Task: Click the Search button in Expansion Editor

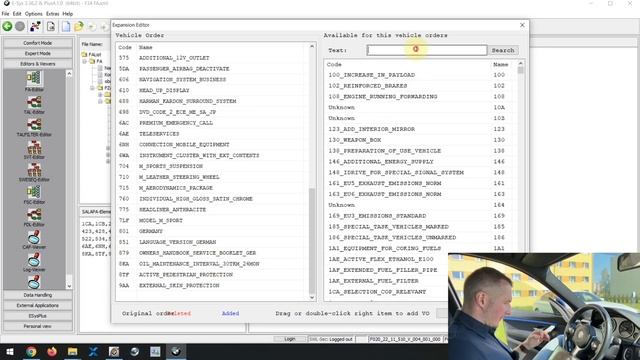Action: [x=503, y=50]
